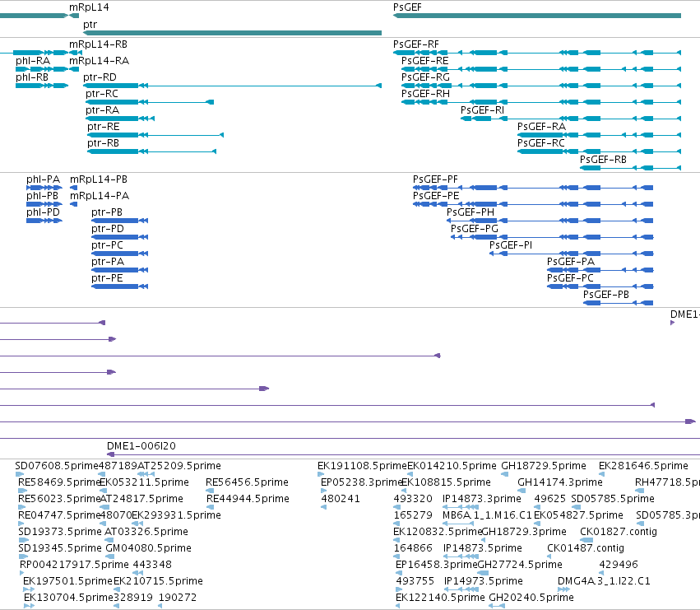Screen dimensions: 700x610
Task: Open EST AT25209.5prime
Action: point(179,466)
